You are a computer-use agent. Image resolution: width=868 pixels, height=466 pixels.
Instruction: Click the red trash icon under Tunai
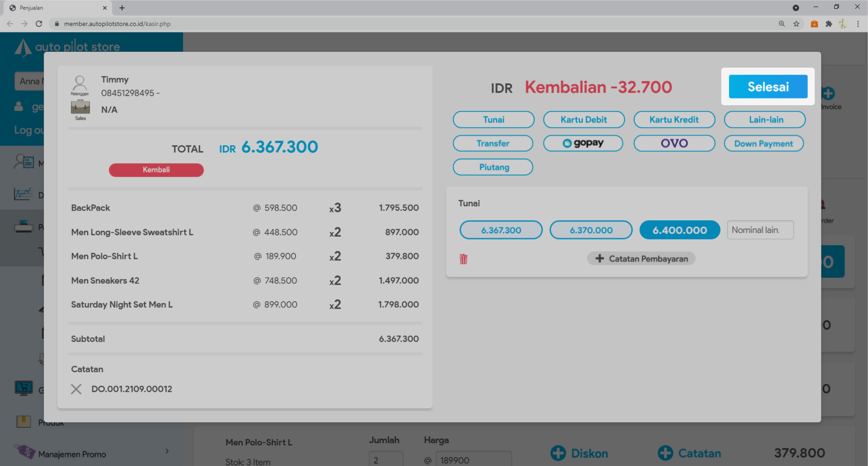tap(463, 259)
